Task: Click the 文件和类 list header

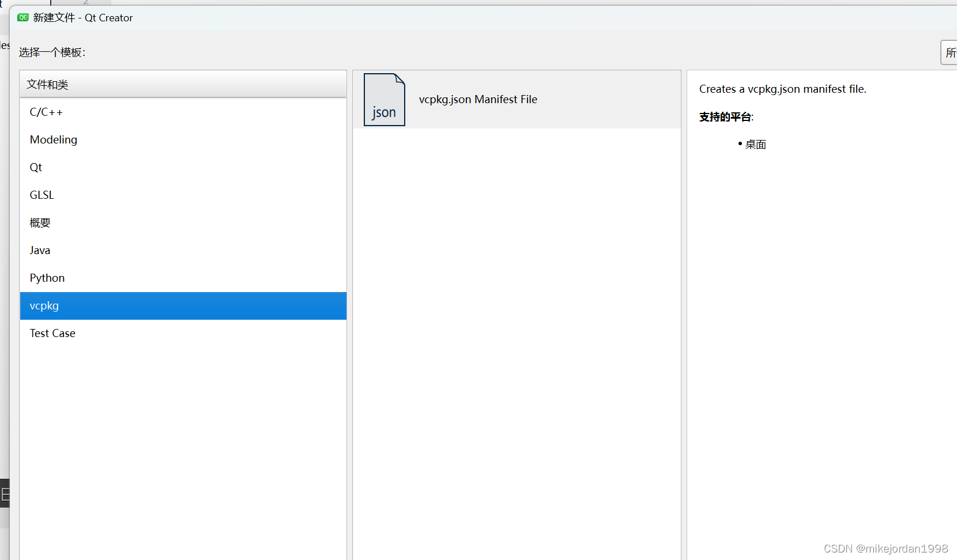Action: 183,85
